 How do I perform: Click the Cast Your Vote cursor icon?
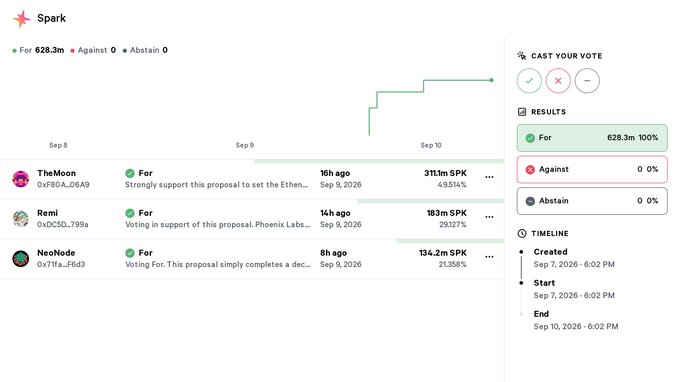522,56
